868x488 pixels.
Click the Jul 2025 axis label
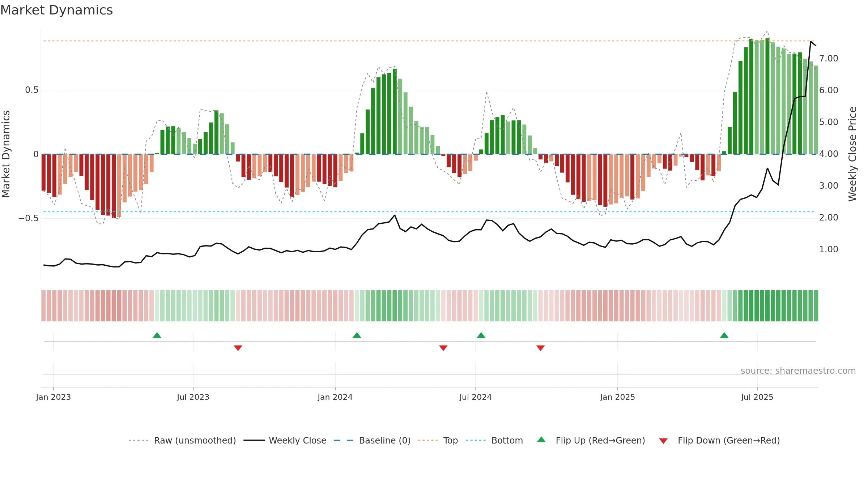[757, 397]
